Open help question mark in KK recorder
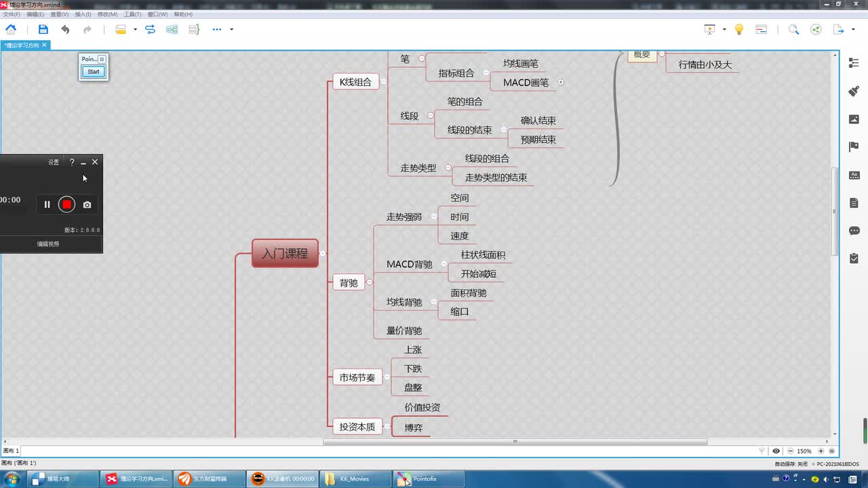The width and height of the screenshot is (868, 488). point(72,162)
